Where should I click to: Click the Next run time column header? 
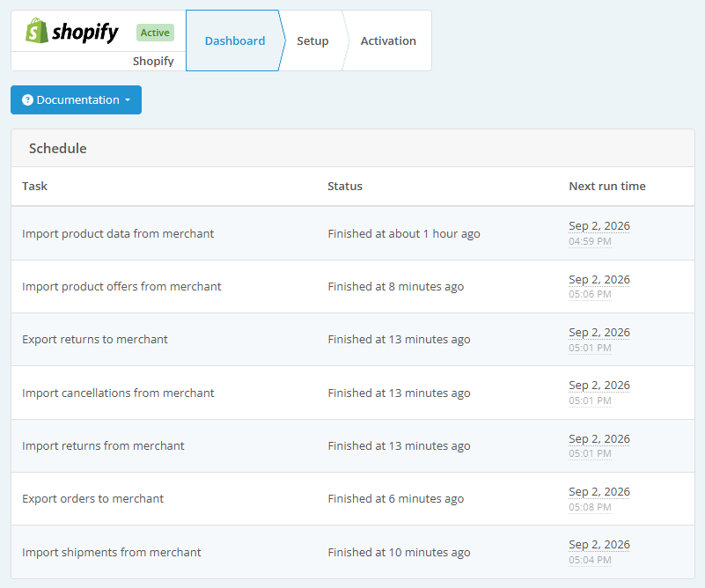[607, 186]
